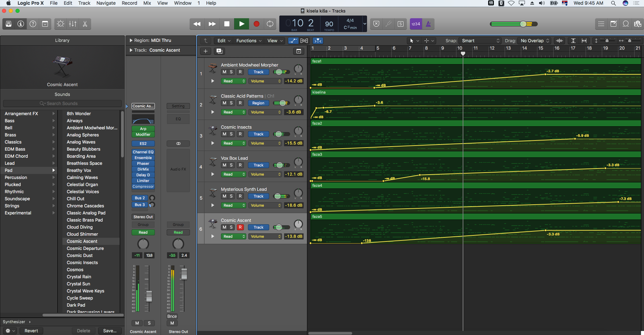Stop playback with the Stop button
The height and width of the screenshot is (335, 644).
(x=227, y=24)
